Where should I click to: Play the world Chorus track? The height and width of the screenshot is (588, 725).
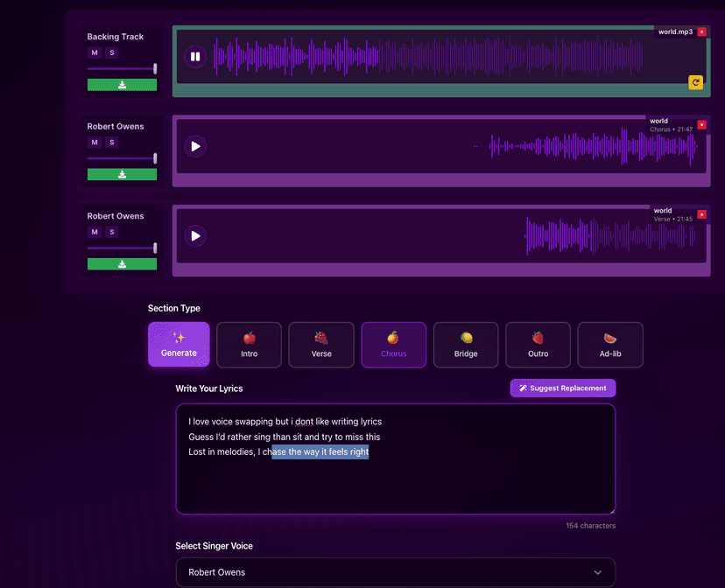(194, 146)
